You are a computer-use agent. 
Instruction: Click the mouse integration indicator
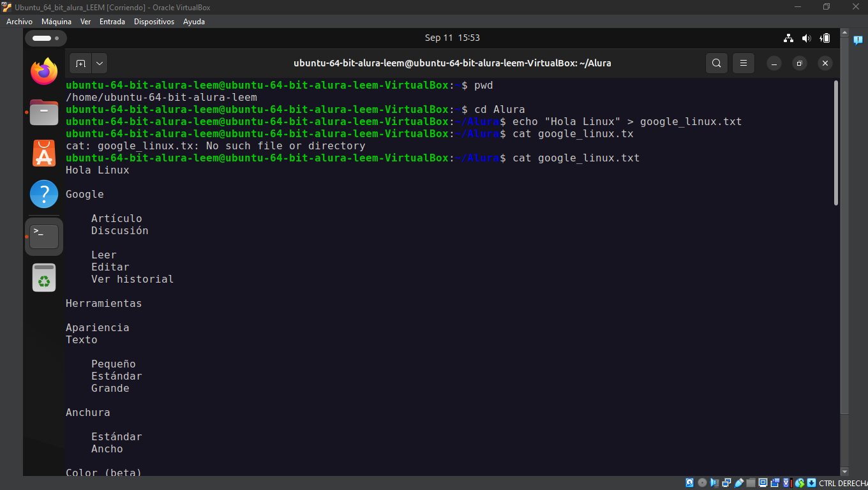[800, 483]
